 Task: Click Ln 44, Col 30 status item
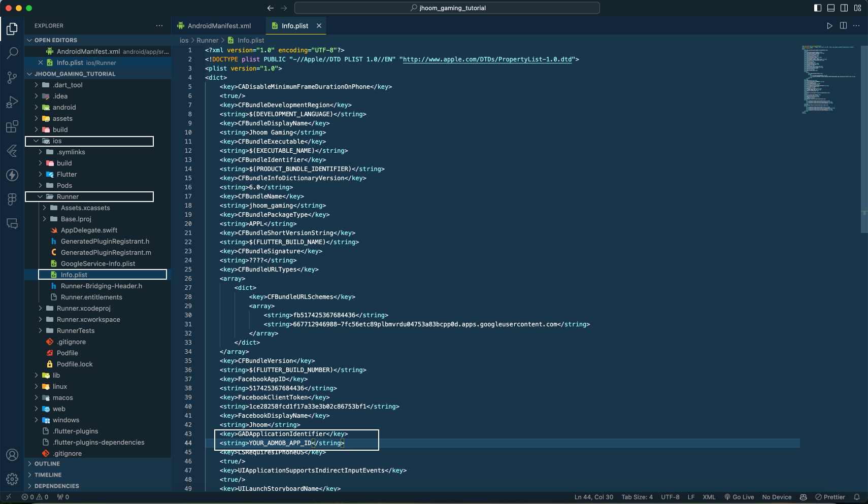(593, 497)
